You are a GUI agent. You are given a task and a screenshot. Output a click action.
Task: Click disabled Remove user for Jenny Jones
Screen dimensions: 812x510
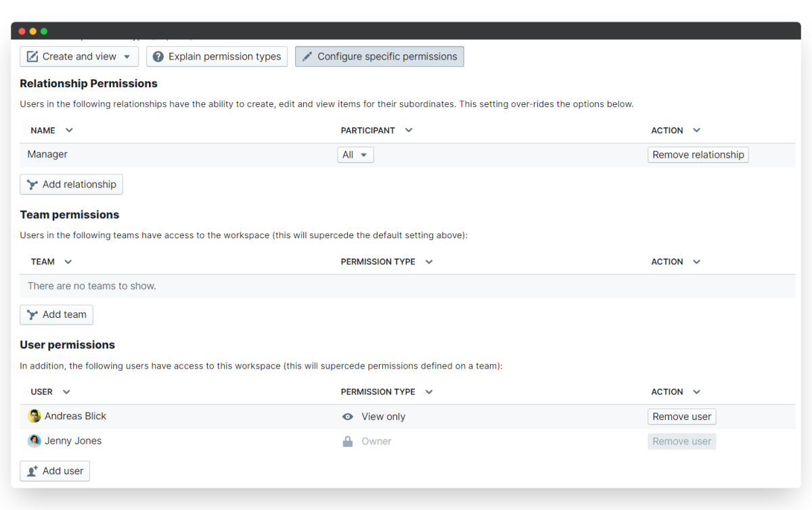pyautogui.click(x=682, y=442)
